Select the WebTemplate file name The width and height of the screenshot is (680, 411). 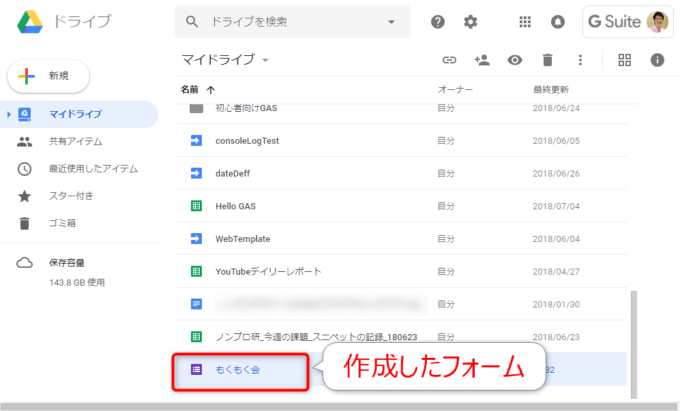[x=243, y=239]
